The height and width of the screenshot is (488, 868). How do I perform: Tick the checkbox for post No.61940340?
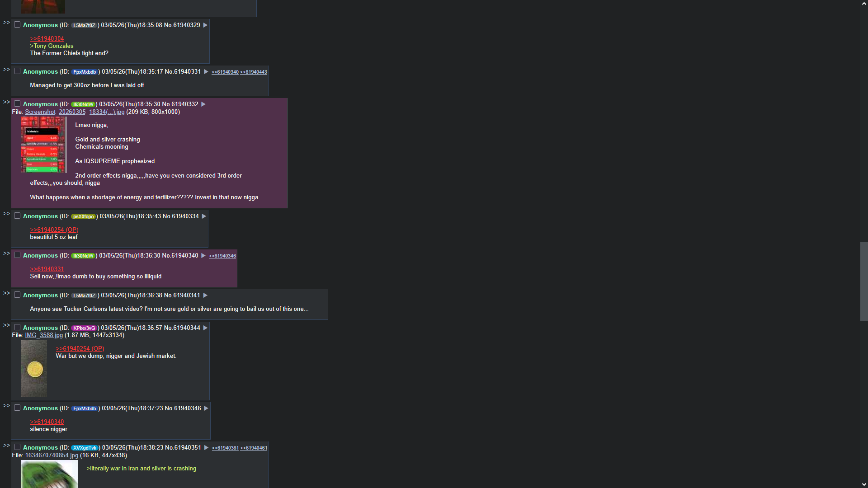pyautogui.click(x=17, y=255)
